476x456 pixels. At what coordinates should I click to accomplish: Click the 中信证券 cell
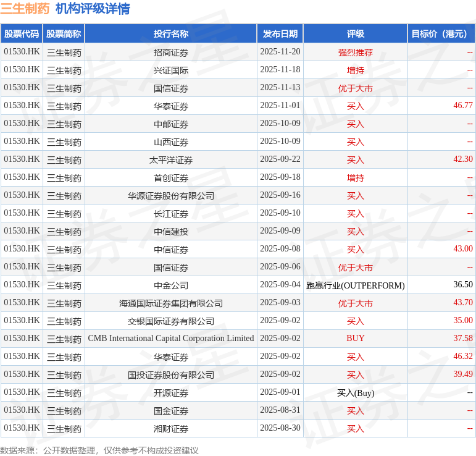point(171,250)
